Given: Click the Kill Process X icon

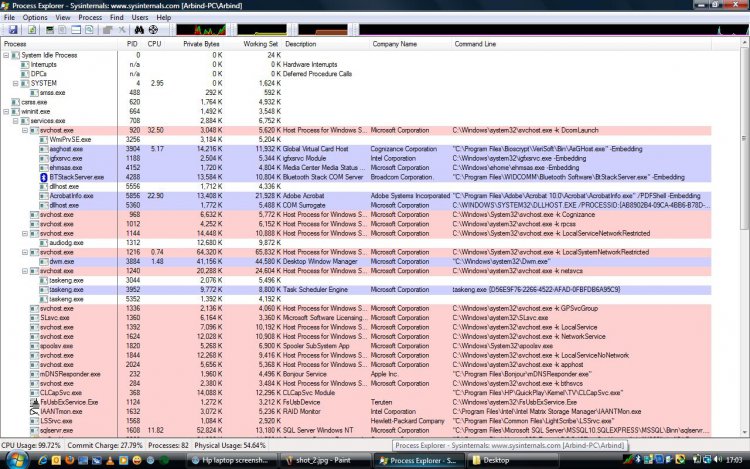Looking at the screenshot, I should [122, 30].
